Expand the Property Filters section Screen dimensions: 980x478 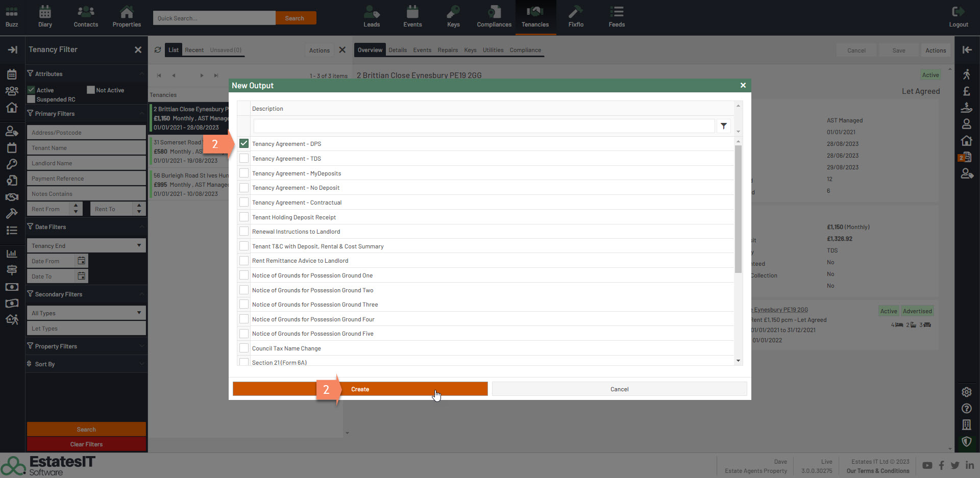[x=86, y=346]
